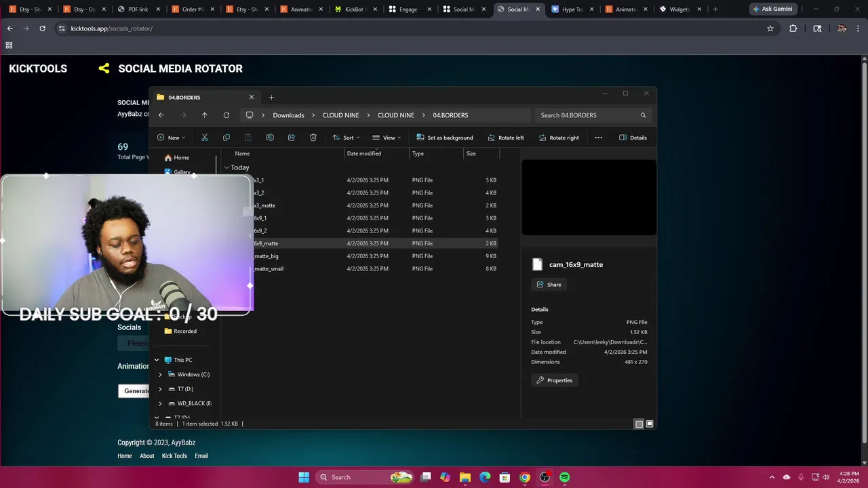Click Share button in details pane
The height and width of the screenshot is (488, 868).
tap(549, 285)
